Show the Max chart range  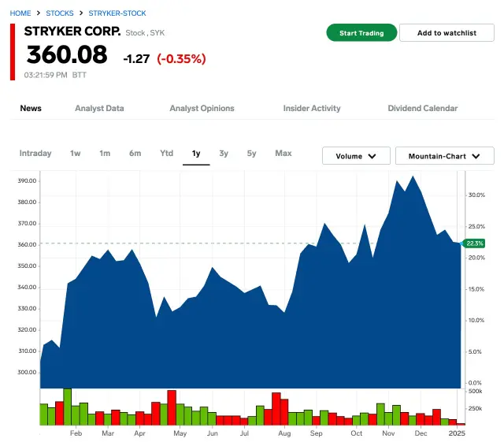(x=283, y=153)
